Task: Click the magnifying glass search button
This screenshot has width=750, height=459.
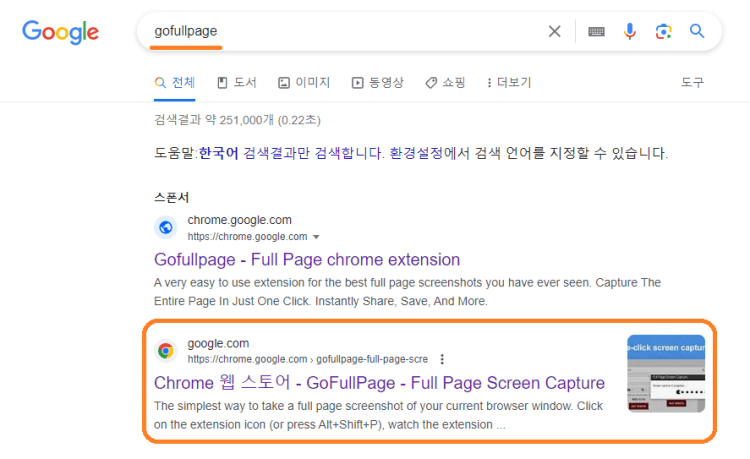Action: (x=697, y=31)
